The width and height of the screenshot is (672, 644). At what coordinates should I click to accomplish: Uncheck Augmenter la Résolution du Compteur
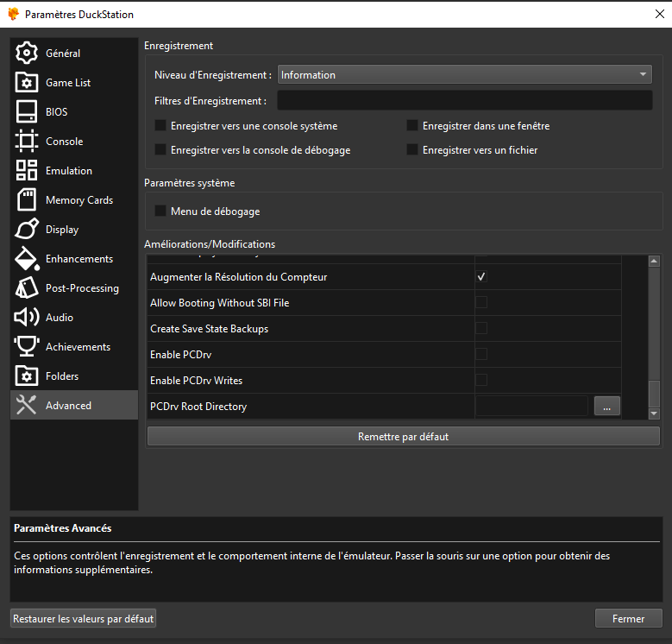[481, 276]
